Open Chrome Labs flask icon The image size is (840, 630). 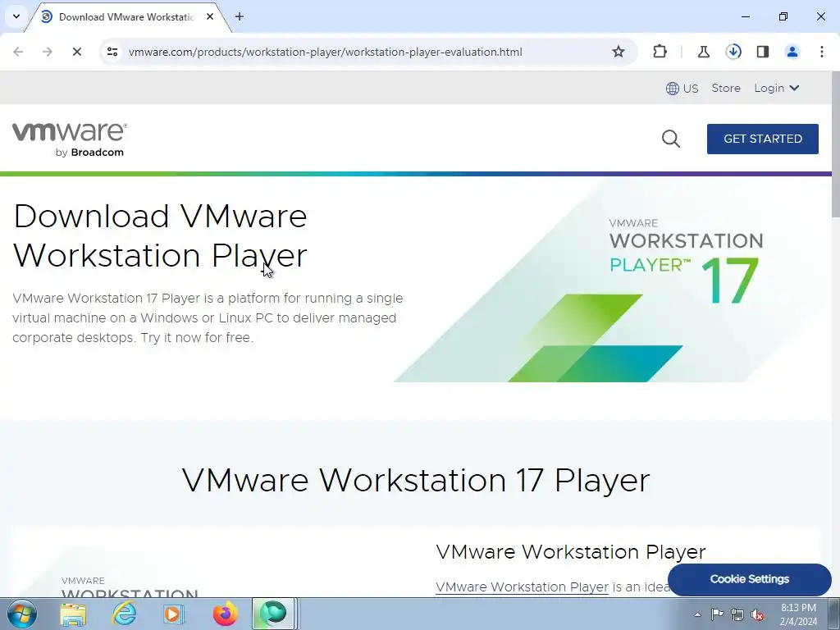703,52
